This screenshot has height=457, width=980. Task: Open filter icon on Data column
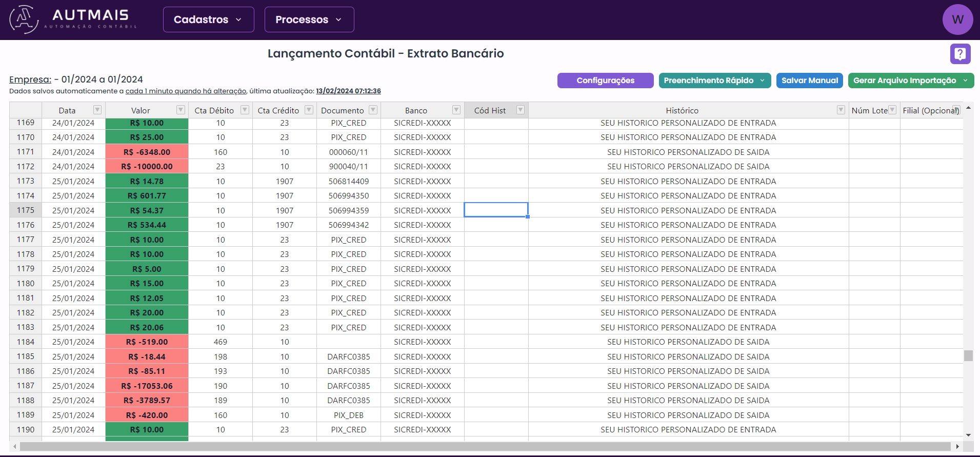pos(97,110)
